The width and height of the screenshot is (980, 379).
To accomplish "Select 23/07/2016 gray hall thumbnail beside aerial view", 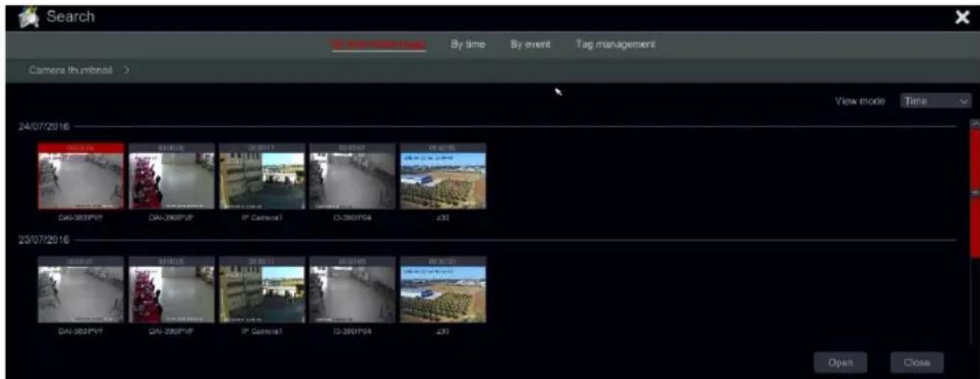I will [x=352, y=289].
